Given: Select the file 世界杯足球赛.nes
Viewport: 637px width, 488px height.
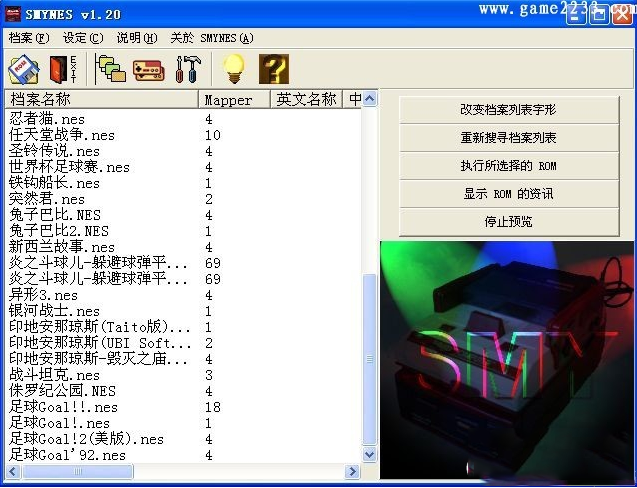Looking at the screenshot, I should coord(69,167).
